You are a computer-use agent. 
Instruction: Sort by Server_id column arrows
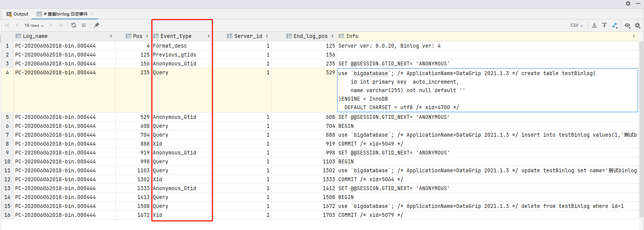pos(267,36)
